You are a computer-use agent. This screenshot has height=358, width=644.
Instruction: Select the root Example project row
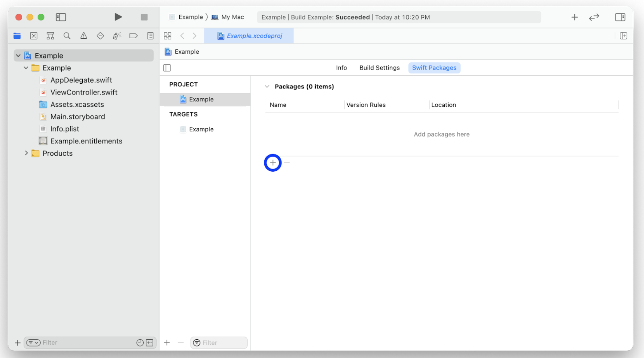pos(84,55)
